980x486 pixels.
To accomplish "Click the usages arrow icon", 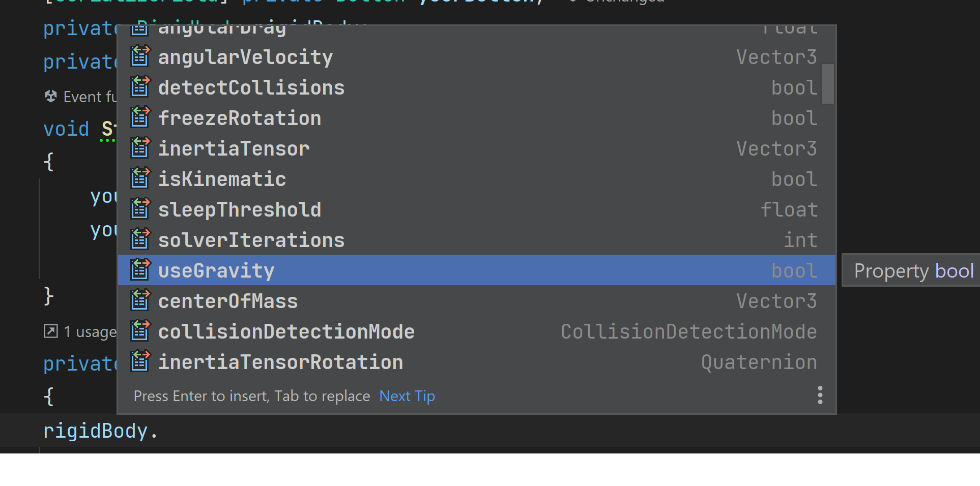I will pyautogui.click(x=50, y=331).
